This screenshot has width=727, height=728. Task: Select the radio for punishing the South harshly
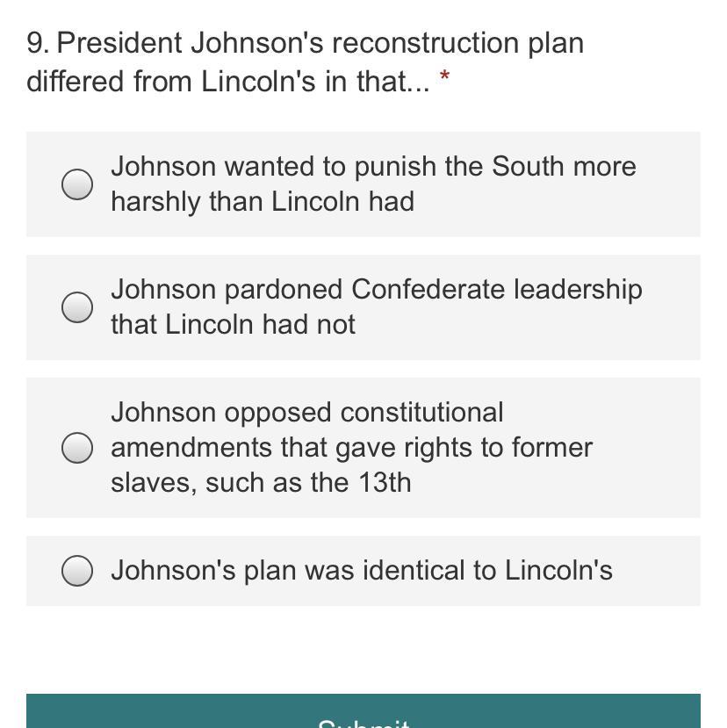(77, 184)
